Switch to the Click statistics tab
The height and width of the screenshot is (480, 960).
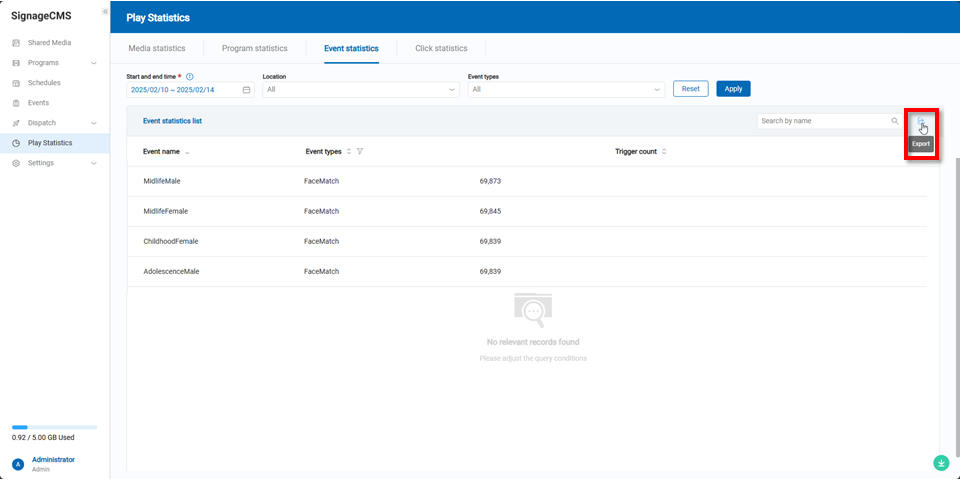click(x=441, y=48)
